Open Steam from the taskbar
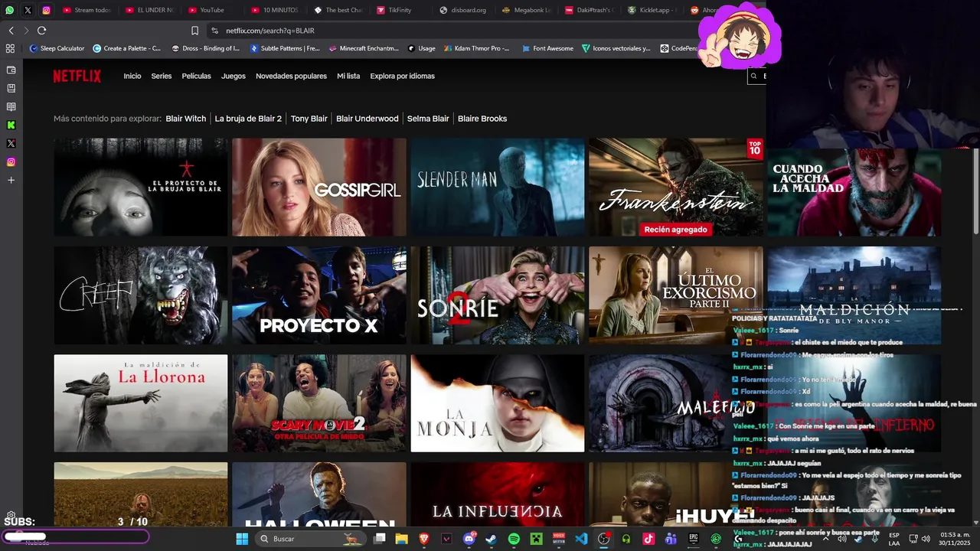 tap(491, 539)
